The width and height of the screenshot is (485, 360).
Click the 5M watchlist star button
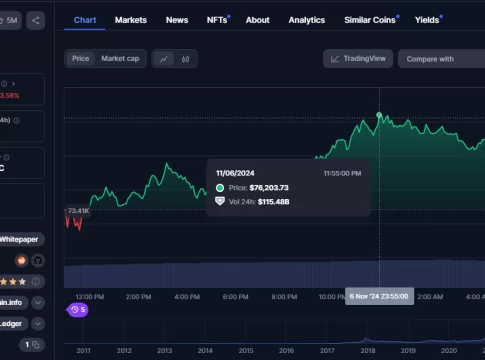click(x=9, y=21)
